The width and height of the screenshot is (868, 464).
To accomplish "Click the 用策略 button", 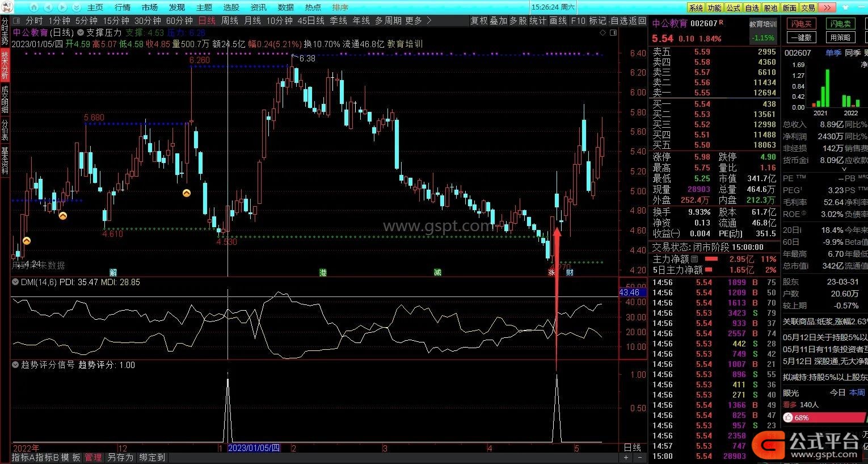I will pos(840,37).
